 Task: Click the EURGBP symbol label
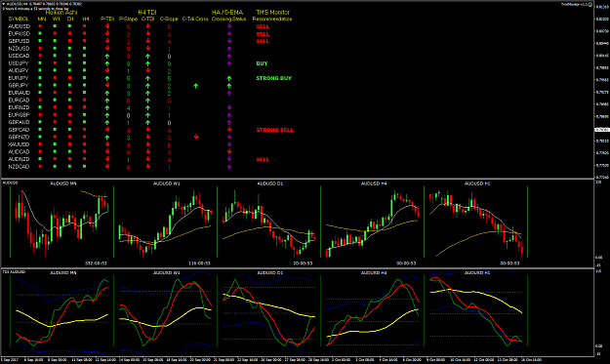20,115
